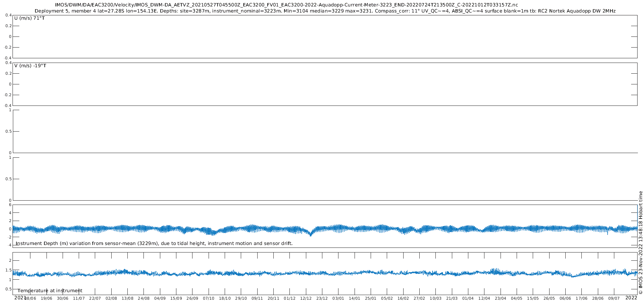Select the 07/10 date tick label
The height and width of the screenshot is (304, 644).
tap(209, 298)
